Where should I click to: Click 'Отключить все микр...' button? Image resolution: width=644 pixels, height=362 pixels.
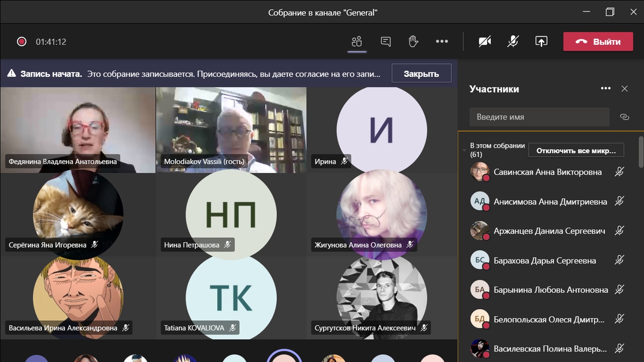576,149
